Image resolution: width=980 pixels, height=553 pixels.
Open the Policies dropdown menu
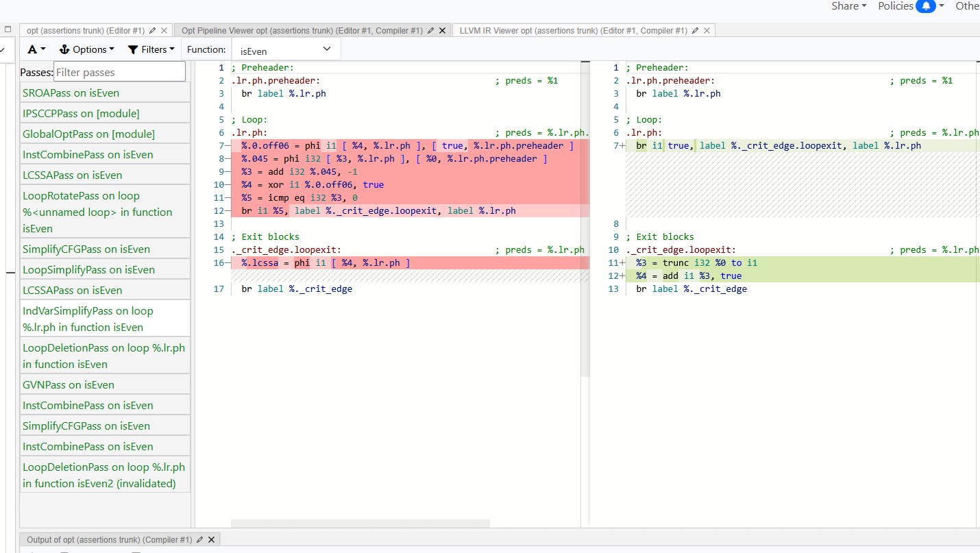(896, 6)
